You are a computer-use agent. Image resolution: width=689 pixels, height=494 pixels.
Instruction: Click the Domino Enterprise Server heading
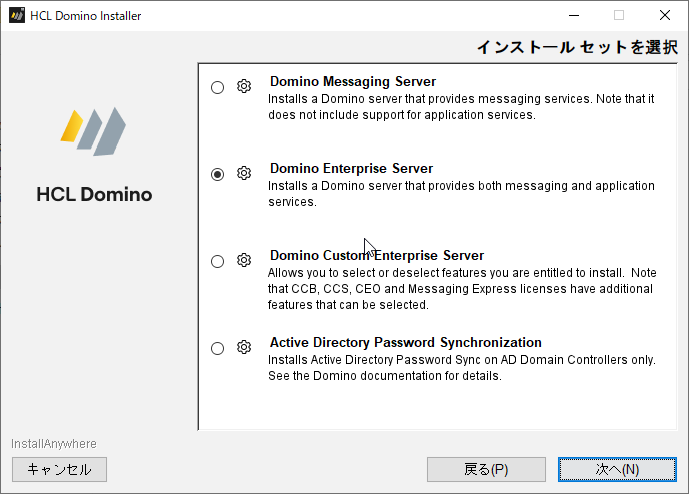coord(352,169)
